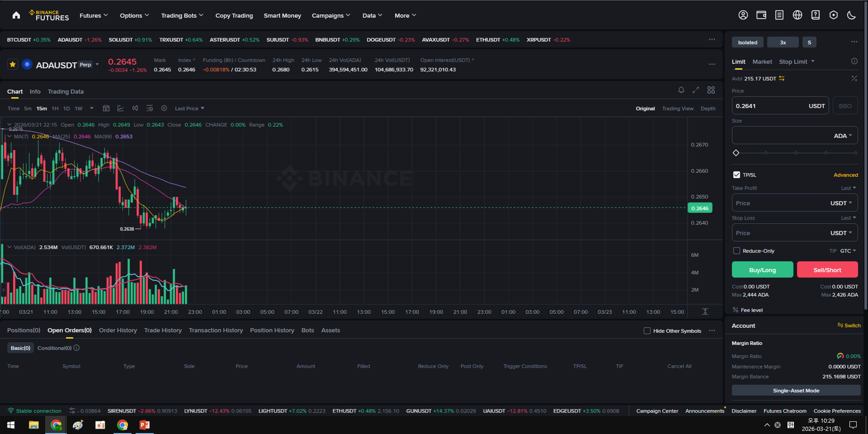Click the order Price input field

point(780,106)
